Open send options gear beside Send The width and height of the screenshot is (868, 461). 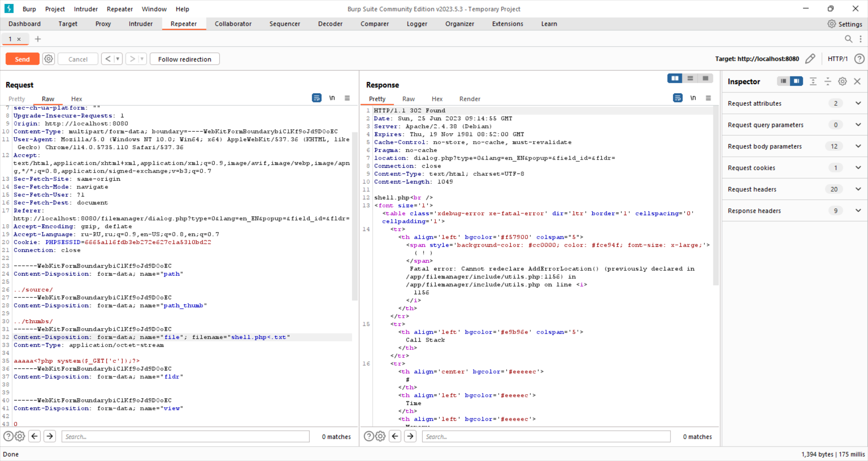click(x=49, y=59)
